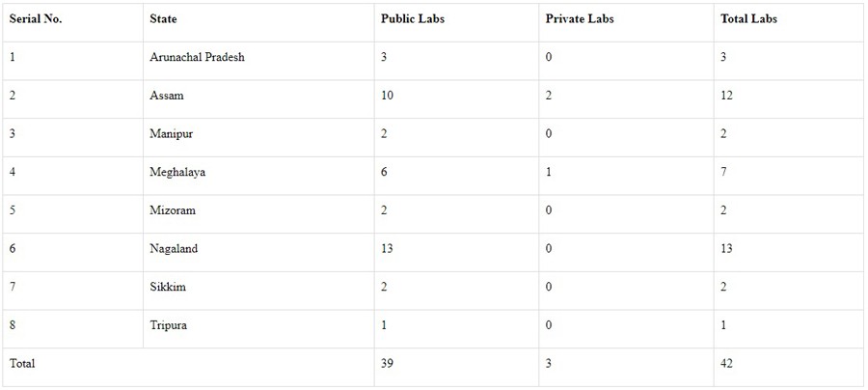Select the Private Labs header cell
The height and width of the screenshot is (390, 868).
click(580, 19)
